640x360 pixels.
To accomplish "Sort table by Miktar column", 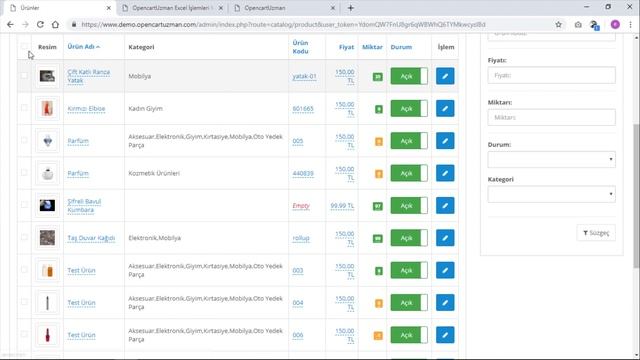I will 372,47.
